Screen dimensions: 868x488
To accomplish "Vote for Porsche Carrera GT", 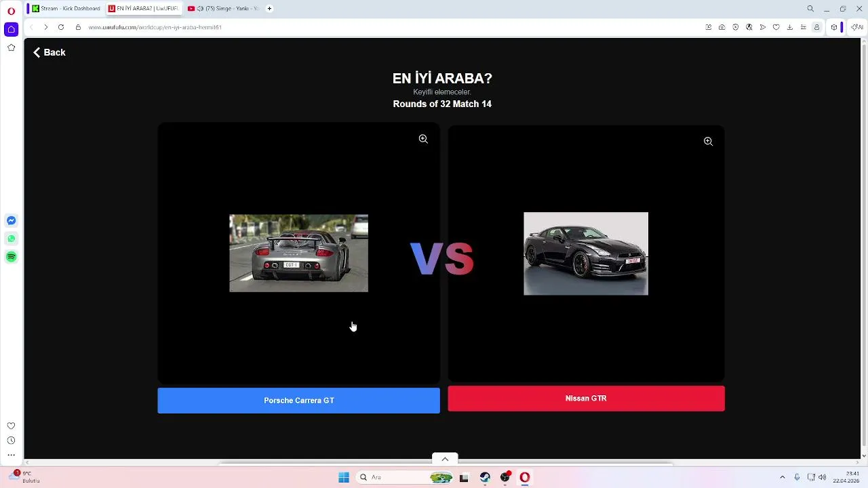I will 298,401.
